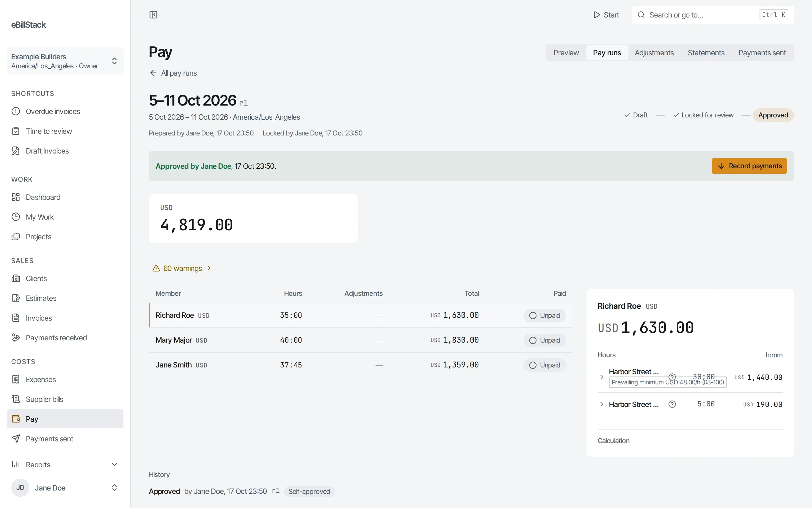Click the Approved status step
This screenshot has height=508, width=812.
773,115
